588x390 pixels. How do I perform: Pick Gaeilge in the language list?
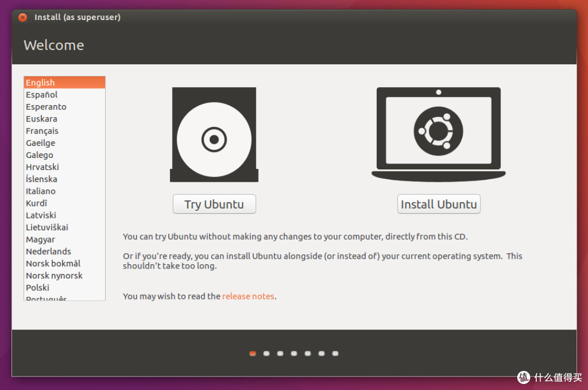[x=64, y=143]
